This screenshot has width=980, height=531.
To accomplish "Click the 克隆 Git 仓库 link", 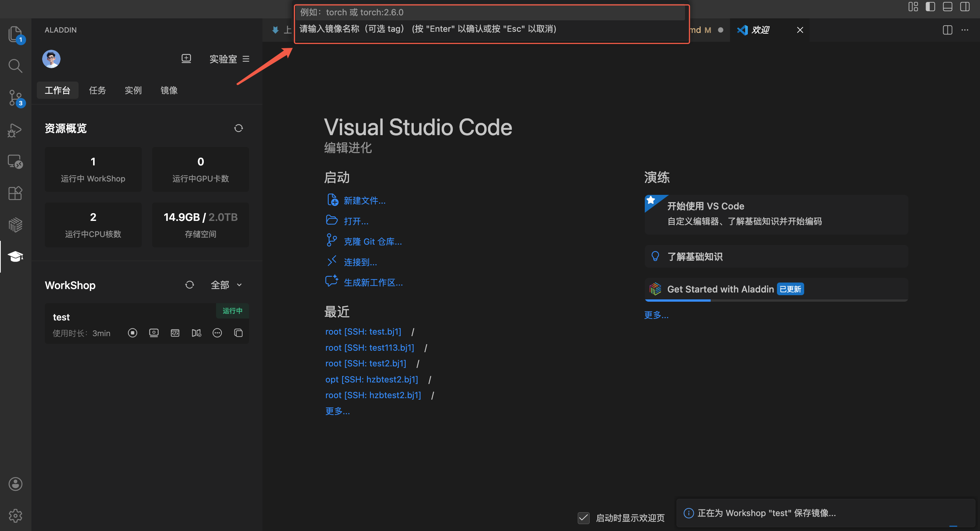I will [372, 242].
